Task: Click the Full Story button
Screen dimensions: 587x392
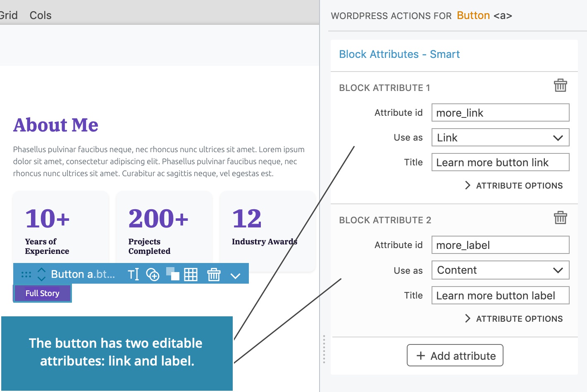Action: pyautogui.click(x=42, y=293)
